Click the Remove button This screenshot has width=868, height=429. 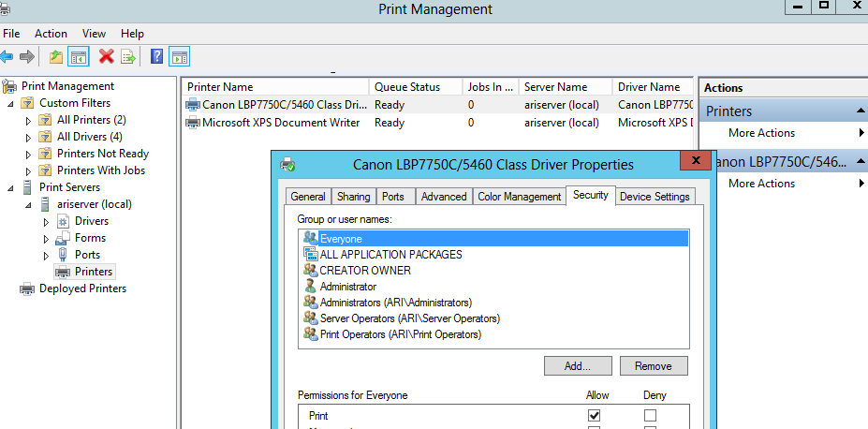654,366
